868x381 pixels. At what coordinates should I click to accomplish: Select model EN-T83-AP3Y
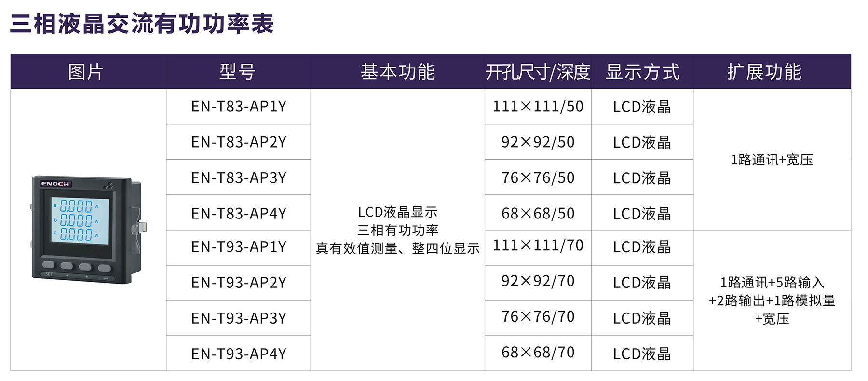[x=239, y=178]
